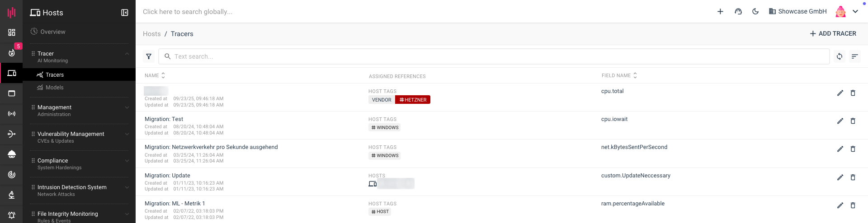868x223 pixels.
Task: Toggle dark mode with moon icon
Action: click(755, 12)
